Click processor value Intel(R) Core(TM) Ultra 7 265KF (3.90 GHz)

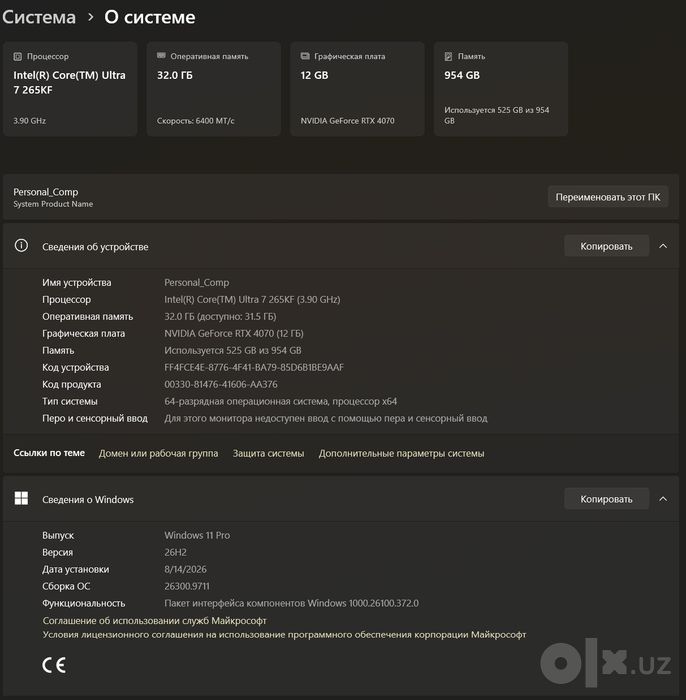252,300
